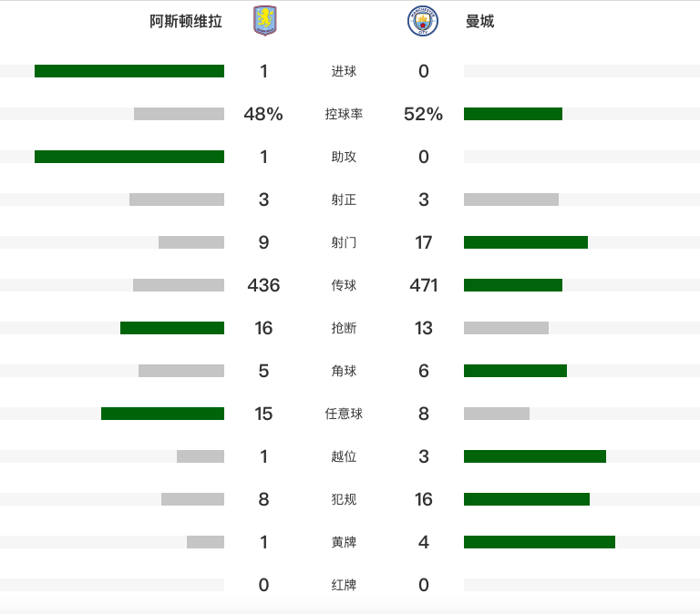Screen dimensions: 700x614
Task: Click the 助攻 row label
Action: click(344, 157)
